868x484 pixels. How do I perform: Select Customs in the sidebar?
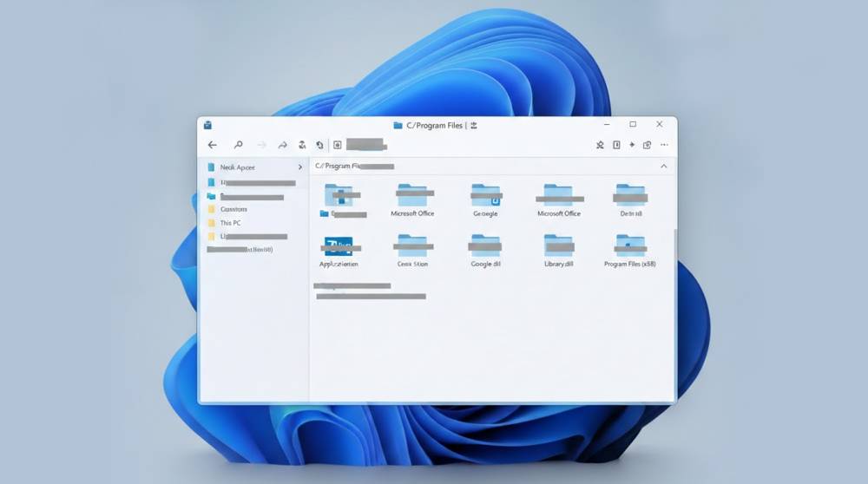233,209
